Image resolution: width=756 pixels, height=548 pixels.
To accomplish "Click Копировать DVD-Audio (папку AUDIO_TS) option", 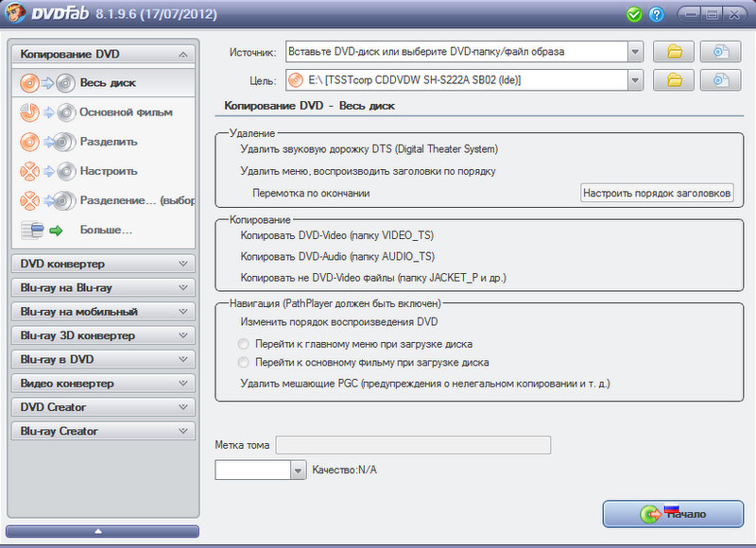I will [337, 256].
